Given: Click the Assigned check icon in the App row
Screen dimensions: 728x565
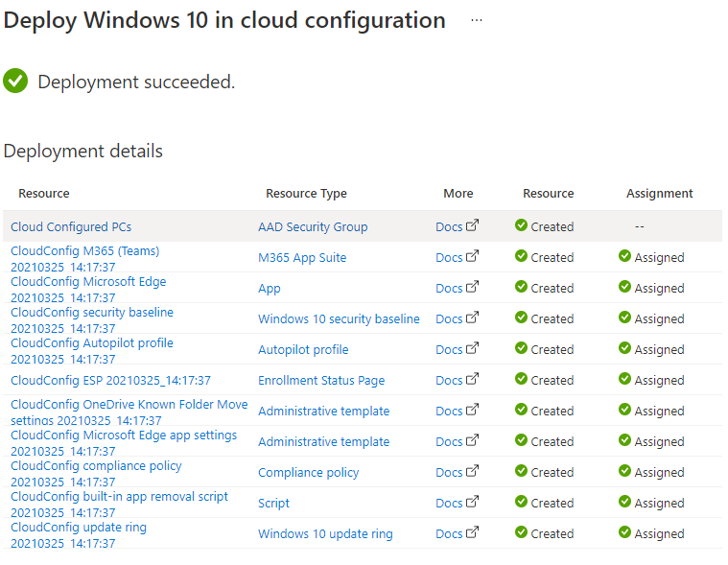Looking at the screenshot, I should tap(624, 287).
